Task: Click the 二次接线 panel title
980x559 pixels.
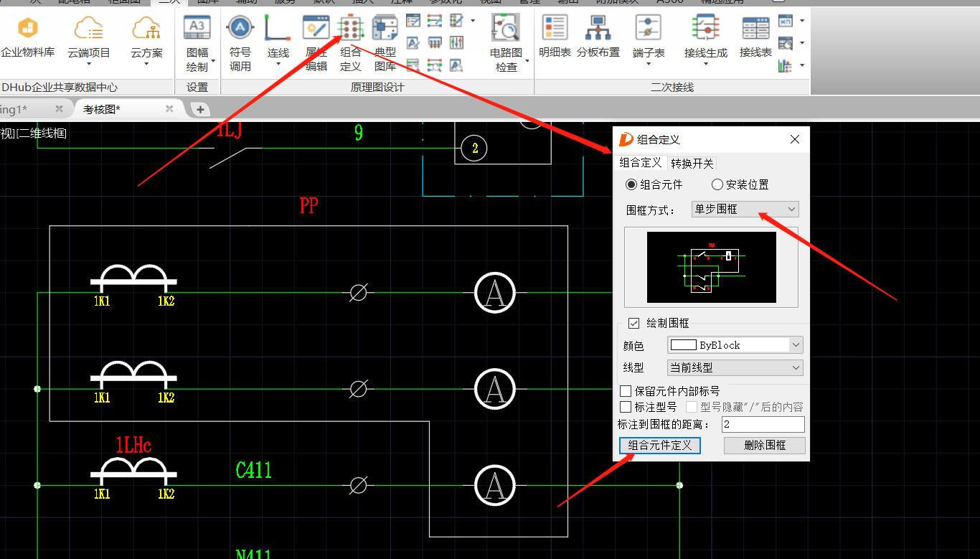Action: [x=672, y=88]
